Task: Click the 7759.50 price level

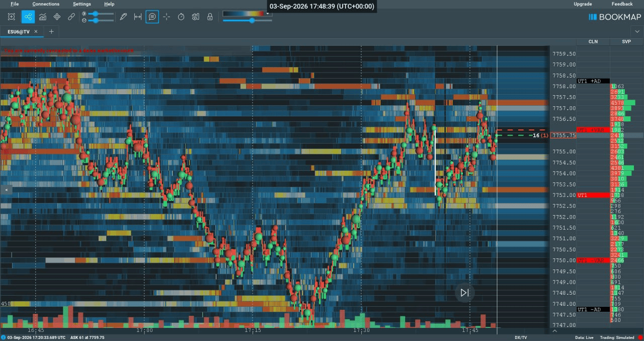Action: (563, 54)
